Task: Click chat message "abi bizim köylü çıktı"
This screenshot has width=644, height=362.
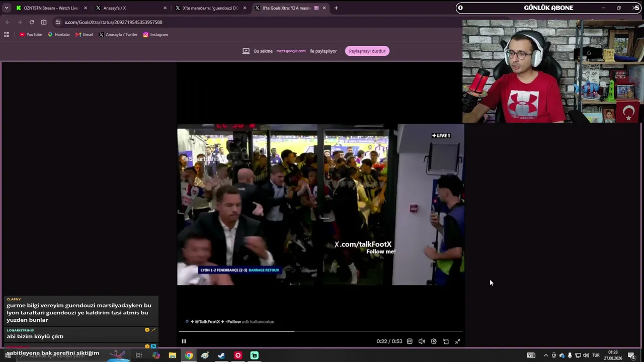Action: coord(35,336)
